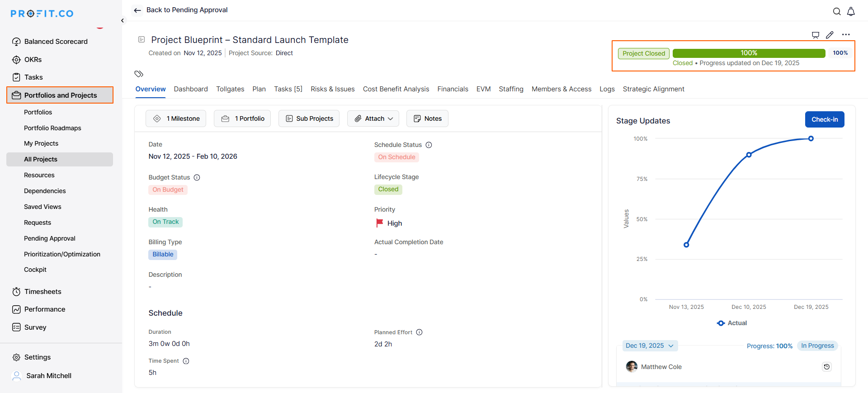Image resolution: width=868 pixels, height=393 pixels.
Task: Expand the Attach dropdown
Action: [374, 118]
